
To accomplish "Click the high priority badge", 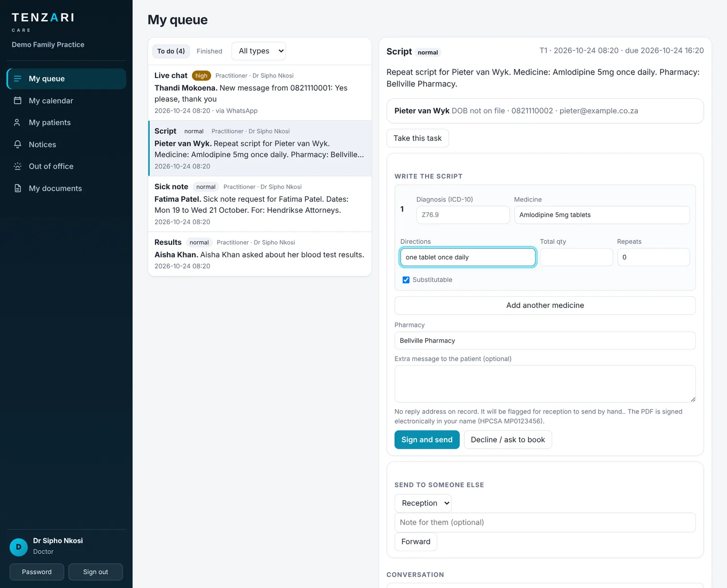I will (201, 76).
